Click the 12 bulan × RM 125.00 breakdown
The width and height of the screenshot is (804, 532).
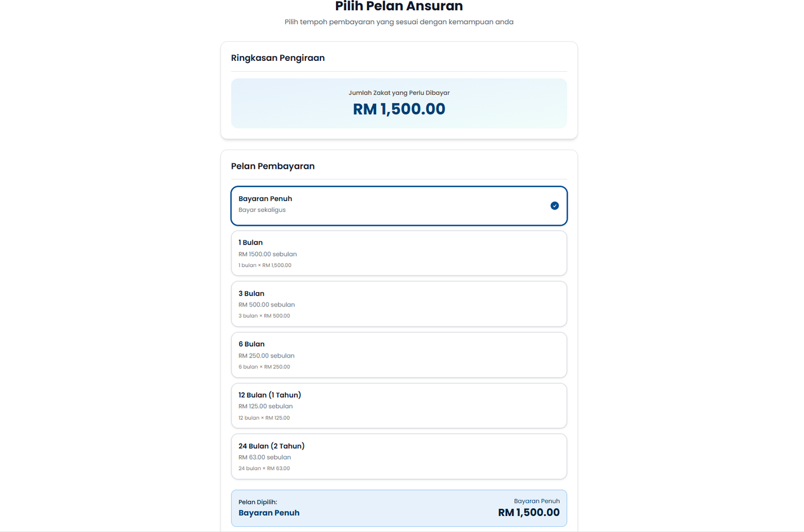(x=264, y=418)
